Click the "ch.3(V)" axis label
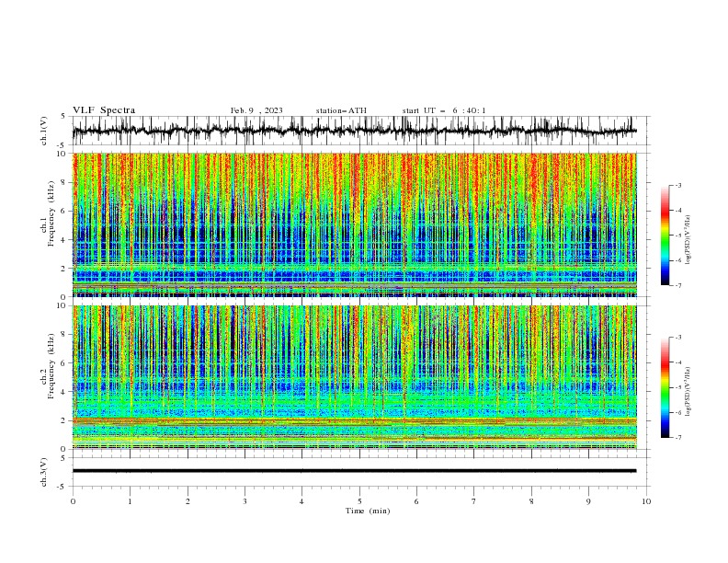Screen dimensions: 728x563 pyautogui.click(x=44, y=472)
